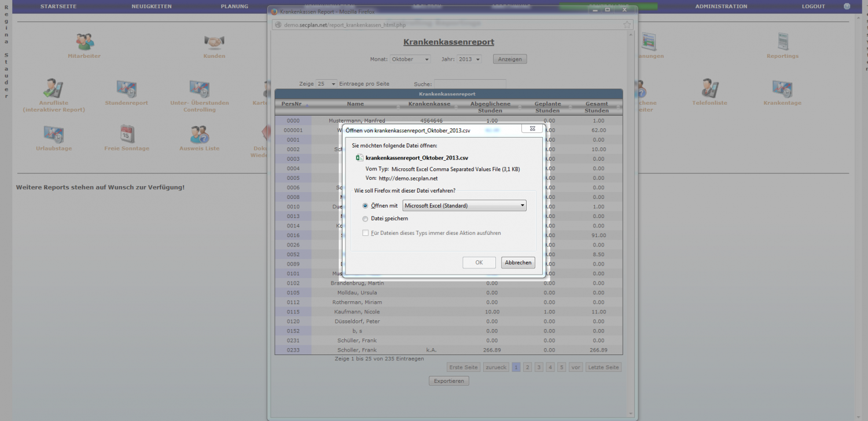Open Anrufliste interaktiver Report icon
This screenshot has width=868, height=421.
pyautogui.click(x=54, y=88)
